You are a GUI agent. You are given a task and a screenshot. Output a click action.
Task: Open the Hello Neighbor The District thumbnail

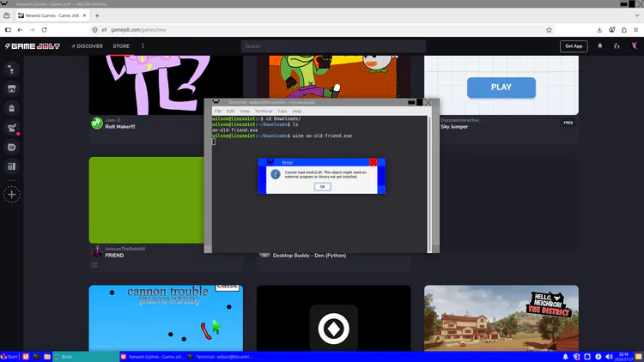point(501,318)
